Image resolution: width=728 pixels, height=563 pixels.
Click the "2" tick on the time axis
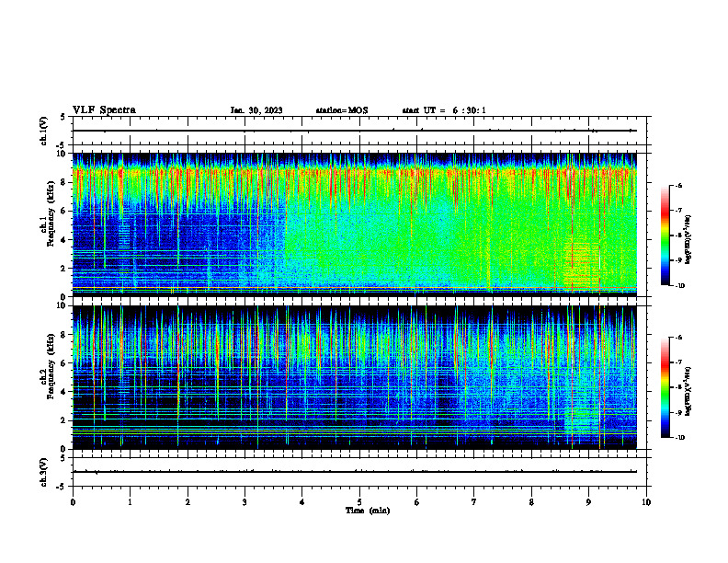[188, 502]
